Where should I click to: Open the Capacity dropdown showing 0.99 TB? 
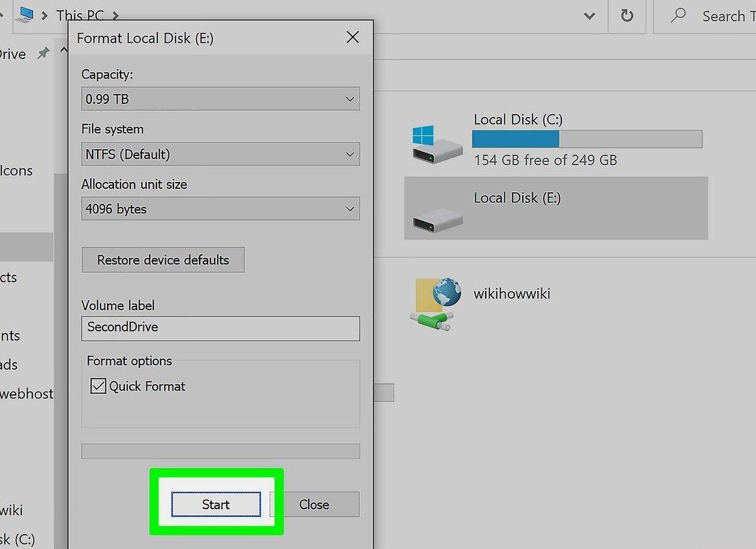[220, 99]
